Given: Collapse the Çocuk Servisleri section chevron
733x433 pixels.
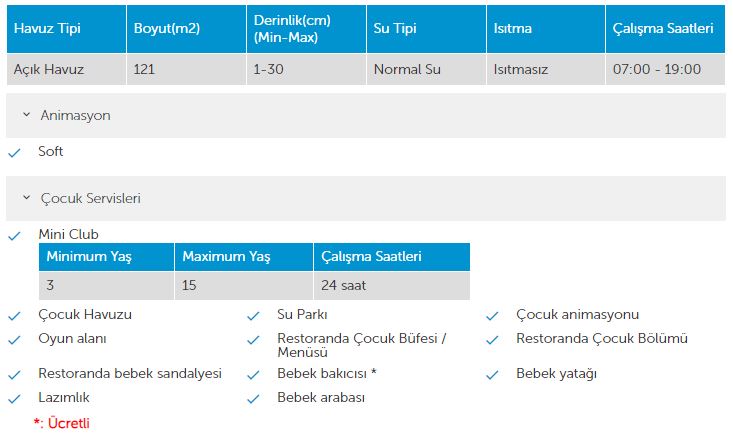Looking at the screenshot, I should click(x=25, y=199).
